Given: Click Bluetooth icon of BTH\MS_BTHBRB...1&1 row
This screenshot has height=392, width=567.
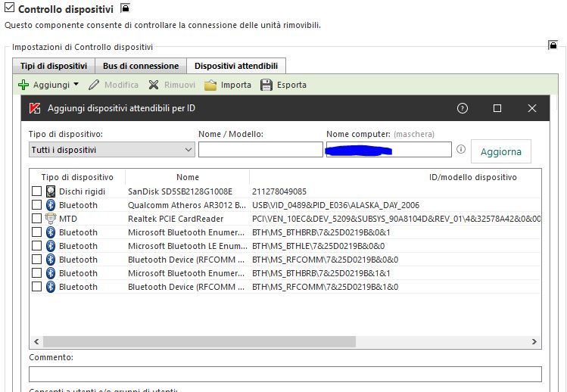Looking at the screenshot, I should pos(51,273).
